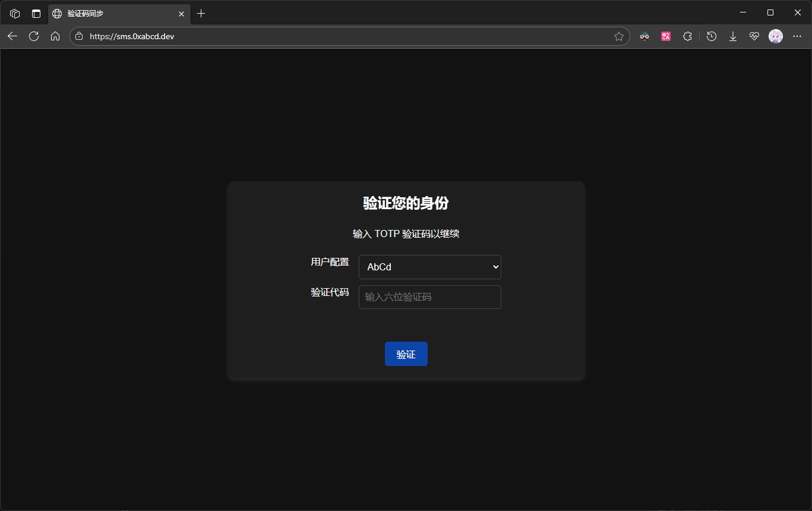
Task: View site information lock icon
Action: 79,36
